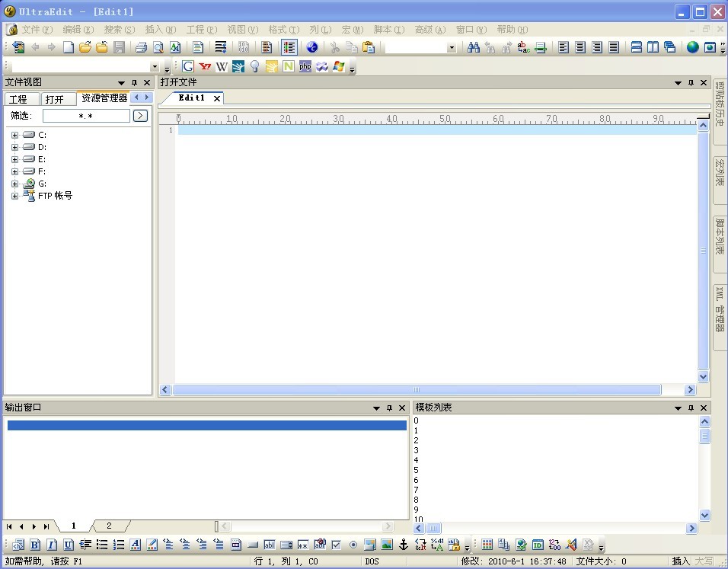Insert checkbox HTML element icon
The height and width of the screenshot is (569, 728).
coord(337,545)
